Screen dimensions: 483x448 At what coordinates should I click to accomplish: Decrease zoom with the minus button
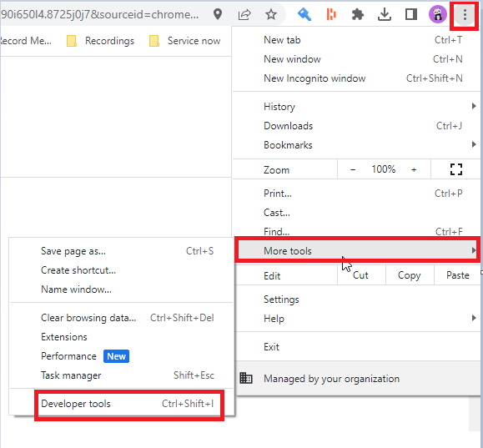click(x=353, y=169)
